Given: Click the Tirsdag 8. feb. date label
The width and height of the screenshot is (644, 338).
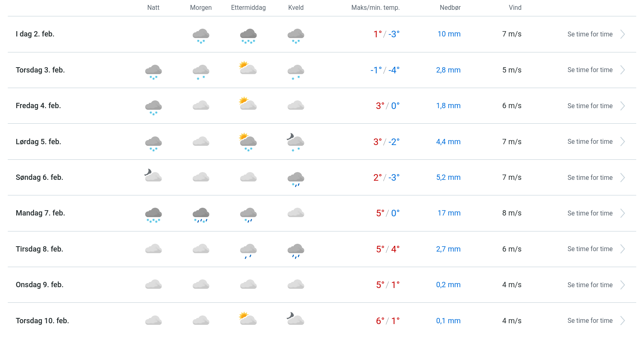Looking at the screenshot, I should (x=39, y=249).
